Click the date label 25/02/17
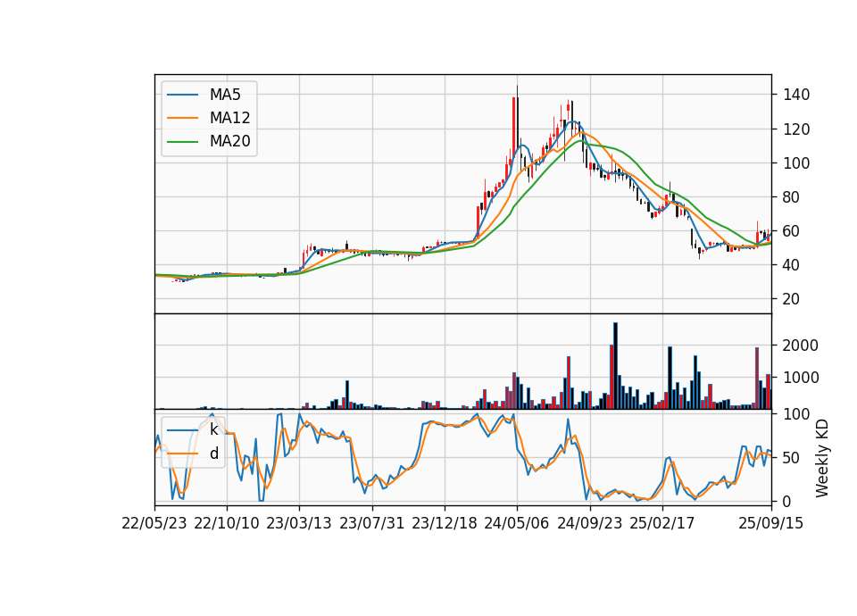 pos(661,523)
